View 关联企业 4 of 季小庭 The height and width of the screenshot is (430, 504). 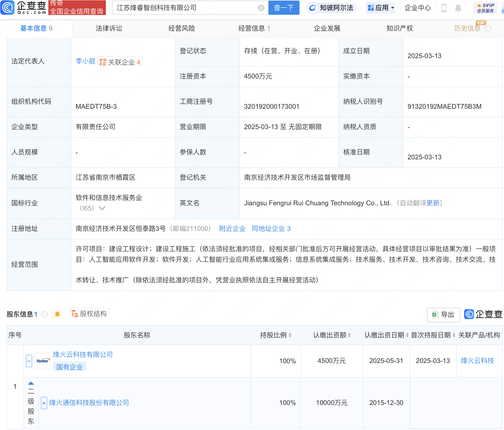pos(120,62)
